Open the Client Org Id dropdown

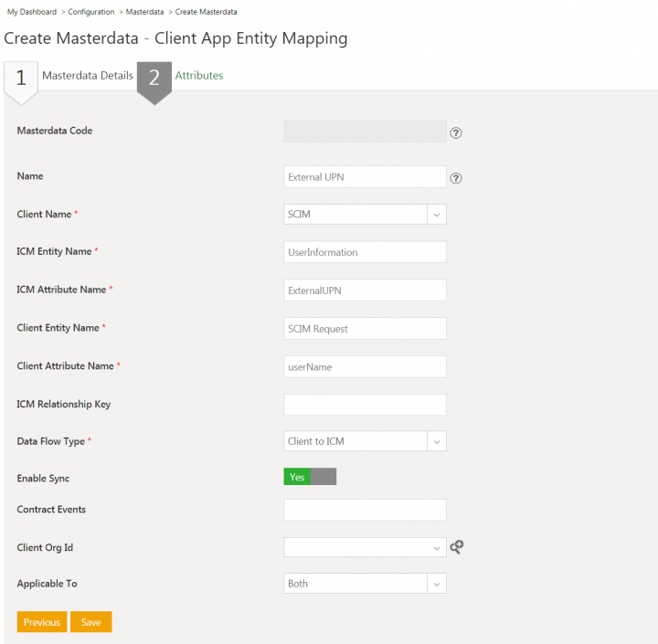[x=365, y=547]
